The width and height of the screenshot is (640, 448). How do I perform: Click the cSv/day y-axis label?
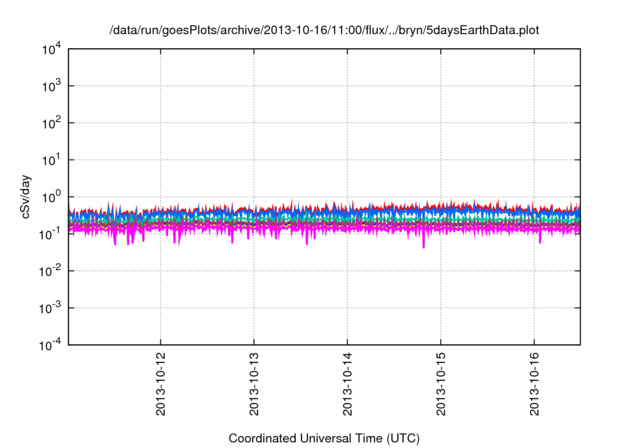click(x=25, y=197)
